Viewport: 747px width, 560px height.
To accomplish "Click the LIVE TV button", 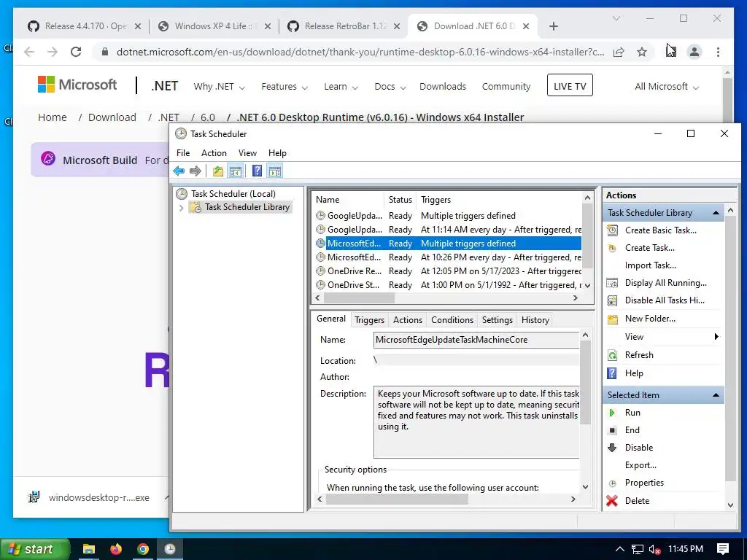I will pos(570,86).
